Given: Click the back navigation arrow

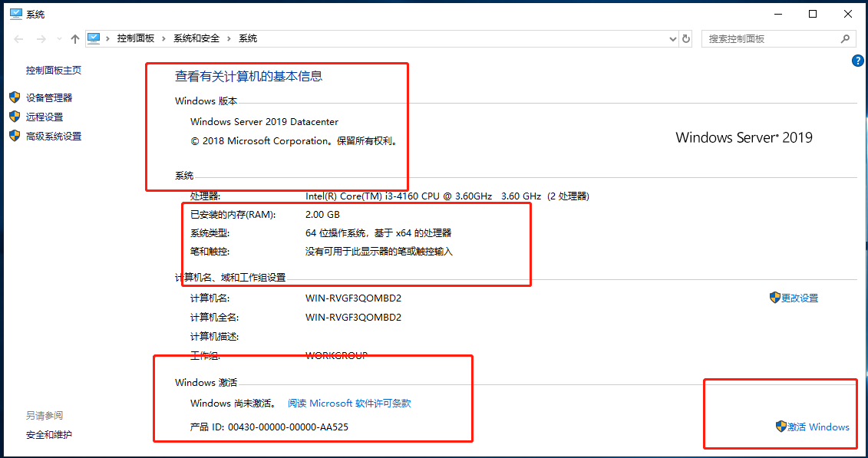Looking at the screenshot, I should 18,38.
